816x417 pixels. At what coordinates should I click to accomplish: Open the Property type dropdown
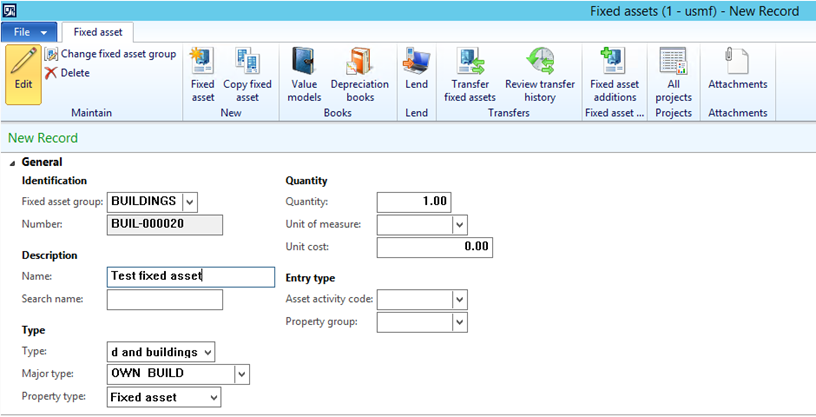pyautogui.click(x=211, y=397)
